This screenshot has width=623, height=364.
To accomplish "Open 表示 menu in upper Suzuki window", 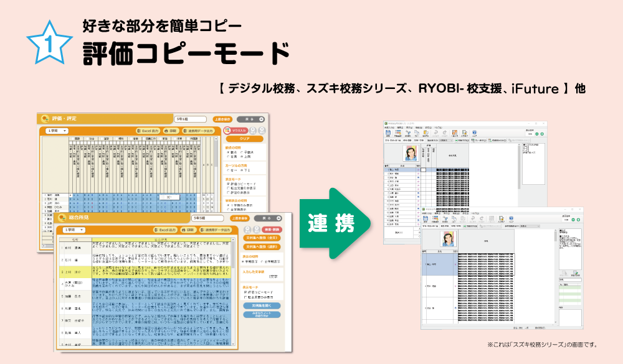I will (x=409, y=128).
